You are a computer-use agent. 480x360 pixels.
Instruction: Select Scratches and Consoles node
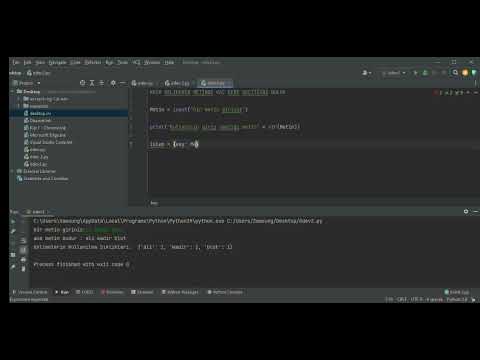[x=43, y=178]
